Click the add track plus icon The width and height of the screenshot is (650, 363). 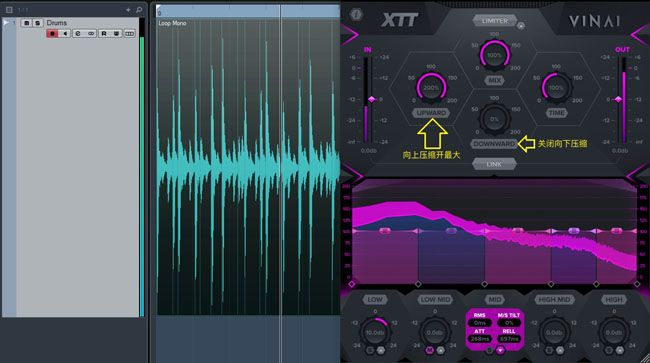click(129, 10)
